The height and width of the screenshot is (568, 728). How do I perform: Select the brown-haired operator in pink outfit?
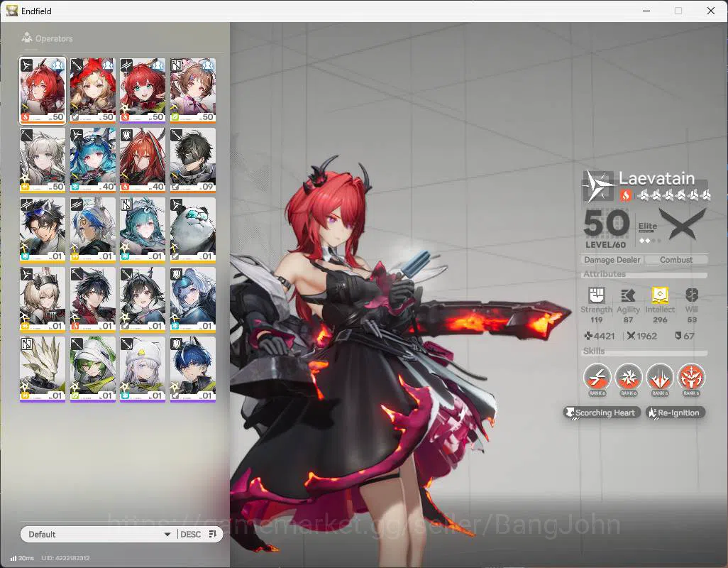point(193,90)
